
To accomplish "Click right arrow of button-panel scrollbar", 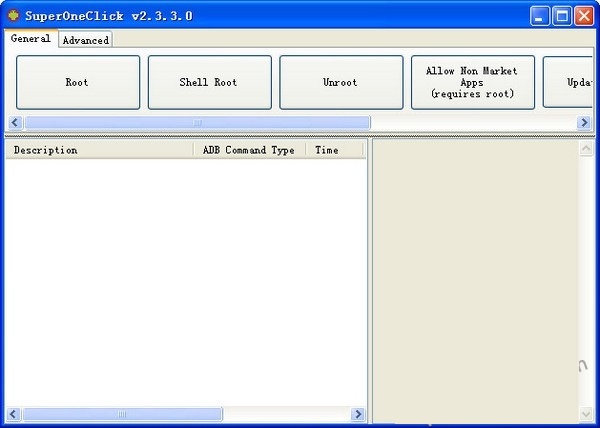I will [x=584, y=123].
